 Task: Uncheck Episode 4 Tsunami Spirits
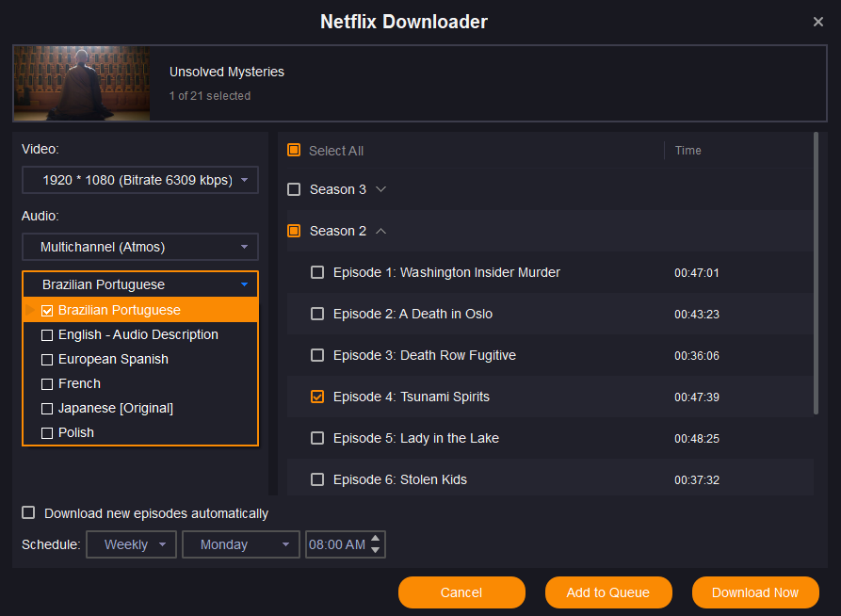(317, 397)
